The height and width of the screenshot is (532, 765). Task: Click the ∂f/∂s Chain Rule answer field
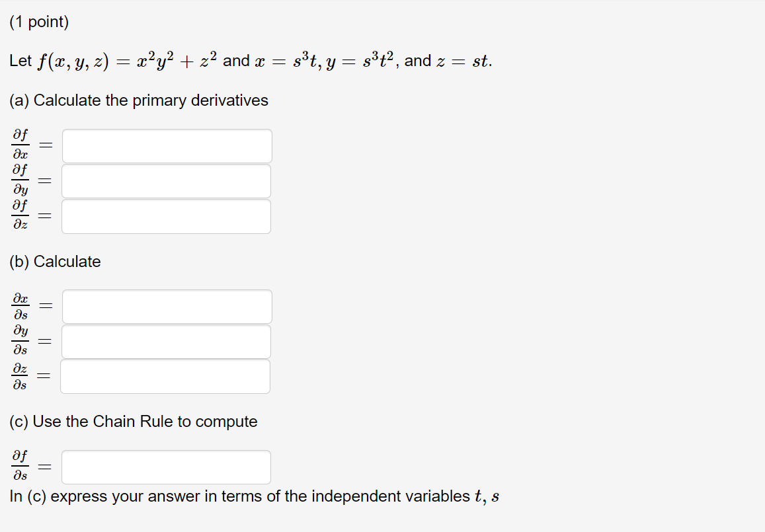tap(167, 467)
